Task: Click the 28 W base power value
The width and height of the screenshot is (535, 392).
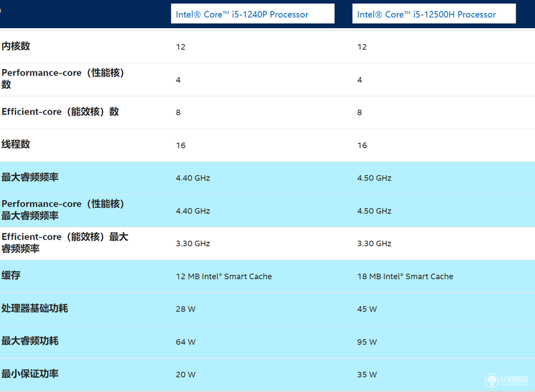Action: (x=186, y=309)
